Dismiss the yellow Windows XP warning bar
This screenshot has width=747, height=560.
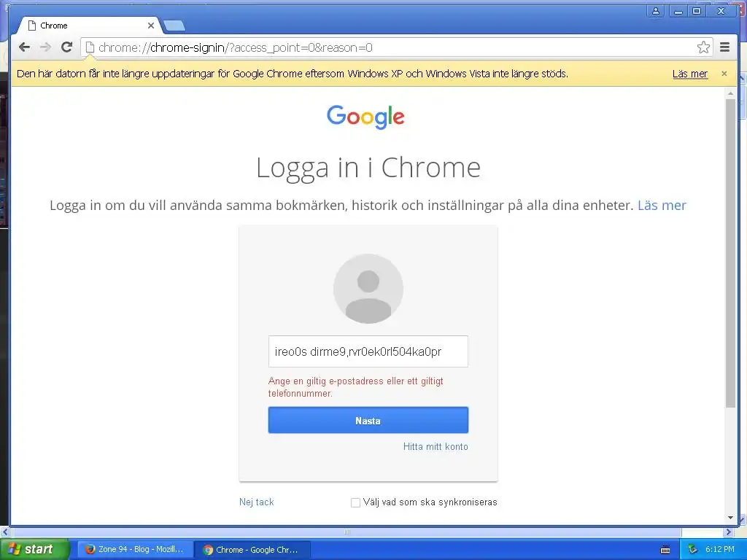tap(724, 74)
